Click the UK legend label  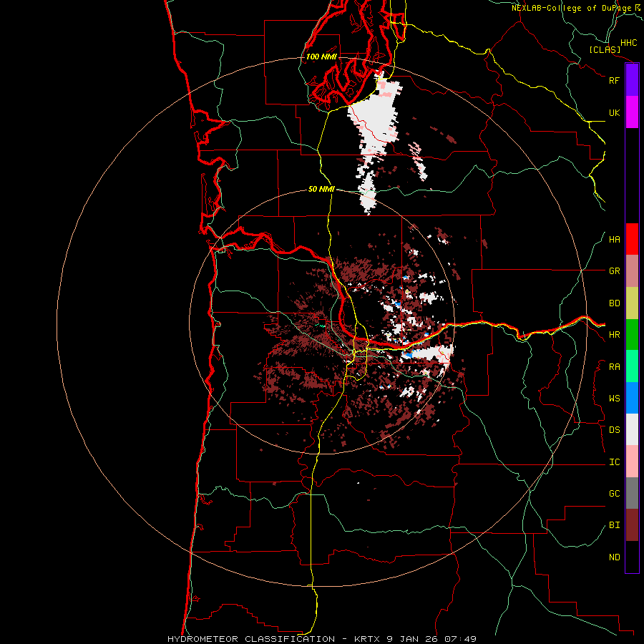(614, 112)
